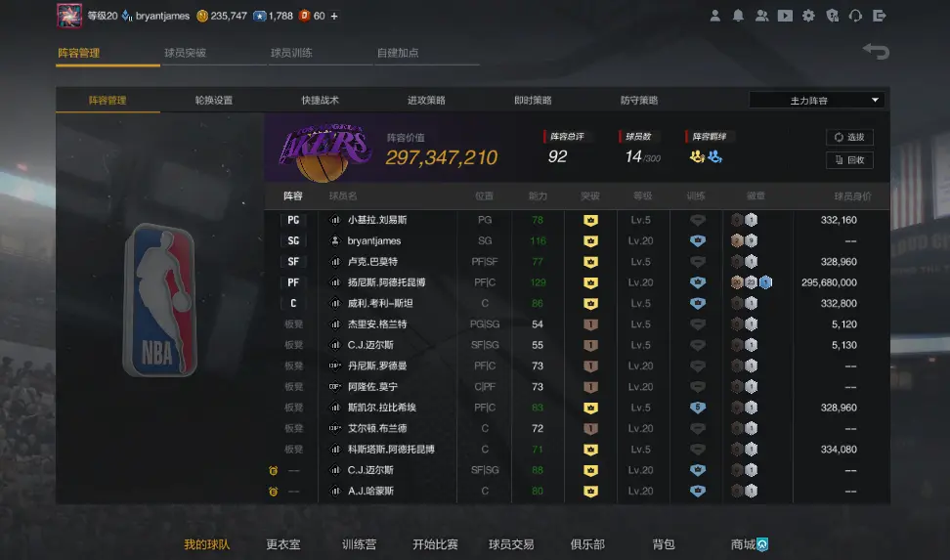
Task: Switch to the 球员训练 tab
Action: click(x=291, y=53)
